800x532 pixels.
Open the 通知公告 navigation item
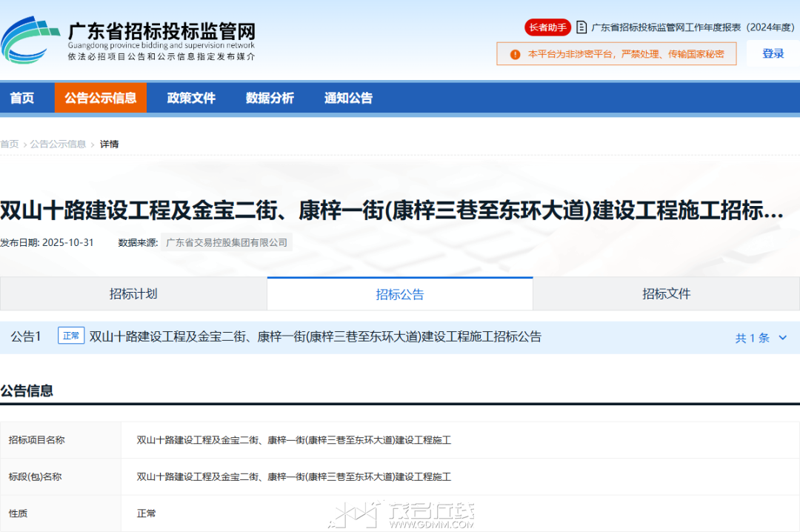point(348,98)
